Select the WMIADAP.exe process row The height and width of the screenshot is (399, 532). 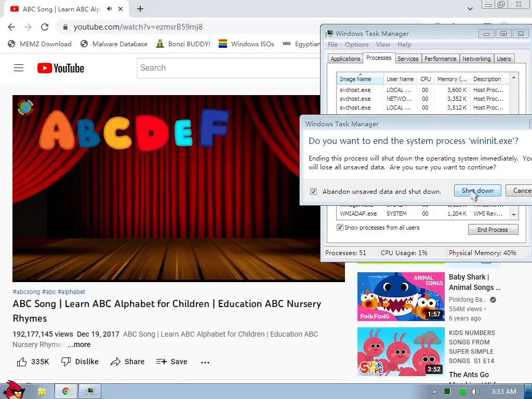[x=423, y=214]
